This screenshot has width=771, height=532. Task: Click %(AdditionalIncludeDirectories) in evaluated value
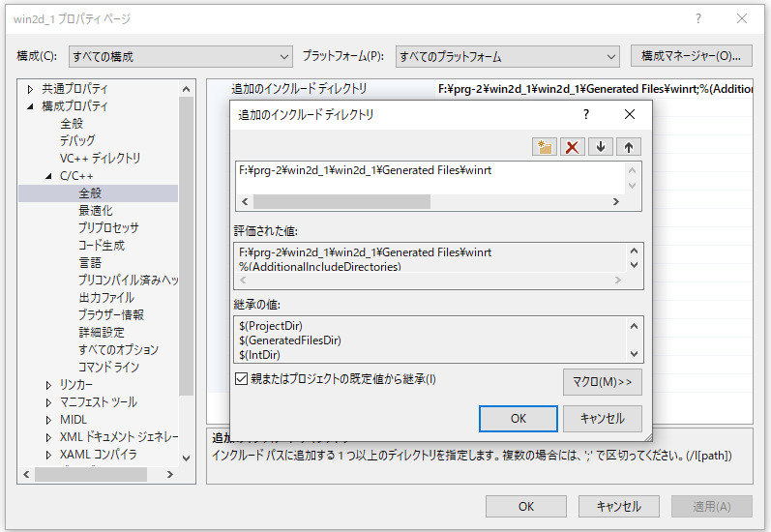pos(320,267)
